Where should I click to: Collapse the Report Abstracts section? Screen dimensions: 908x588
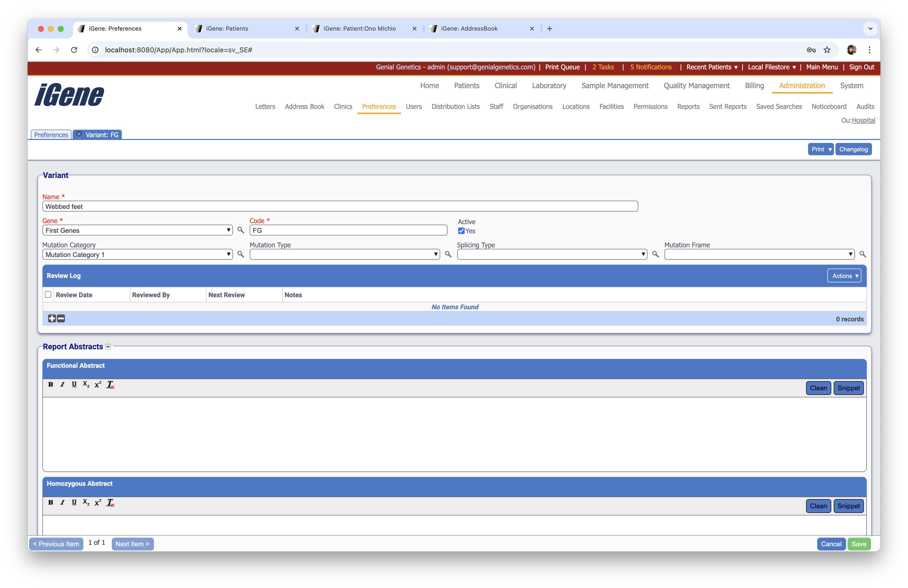pos(108,347)
